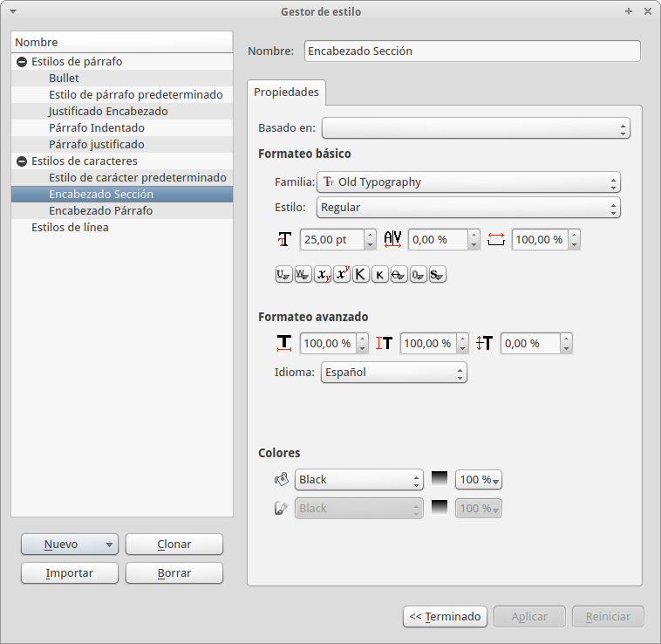Click the stroke color pen icon

[281, 508]
